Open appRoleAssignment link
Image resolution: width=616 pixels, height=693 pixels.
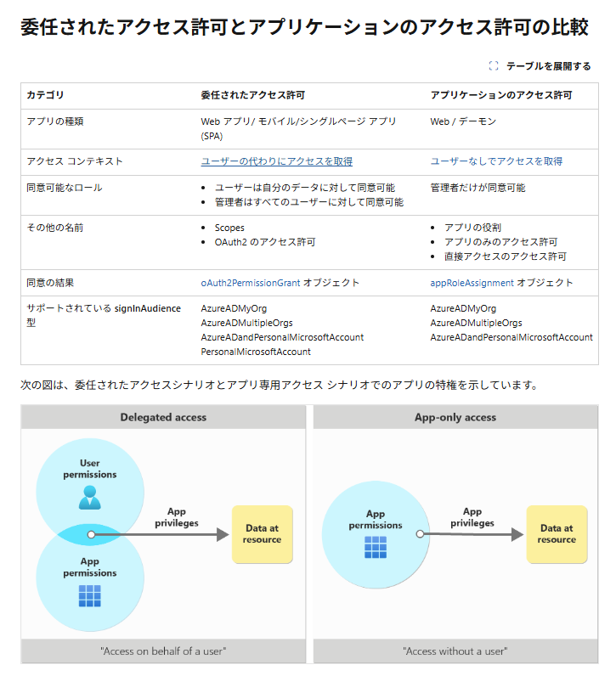click(x=472, y=283)
